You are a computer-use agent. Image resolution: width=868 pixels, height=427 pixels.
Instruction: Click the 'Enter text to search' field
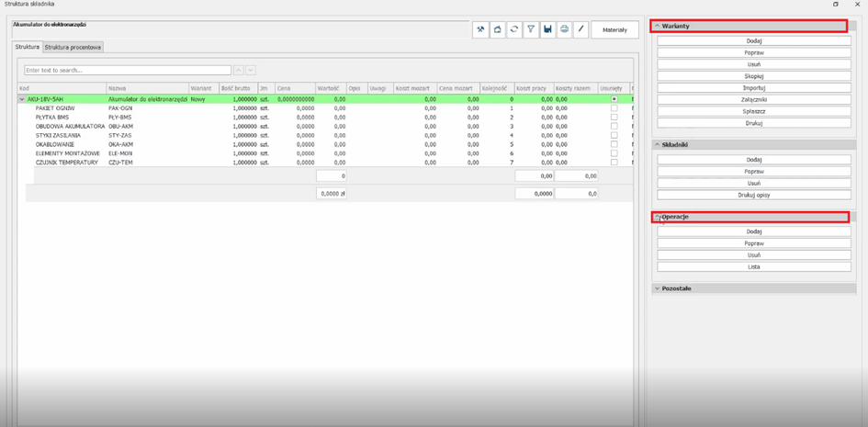128,70
